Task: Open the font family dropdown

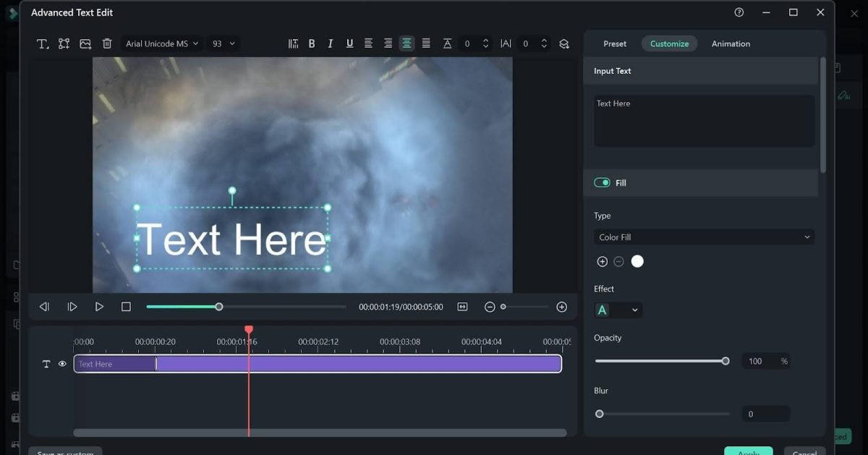Action: 161,43
